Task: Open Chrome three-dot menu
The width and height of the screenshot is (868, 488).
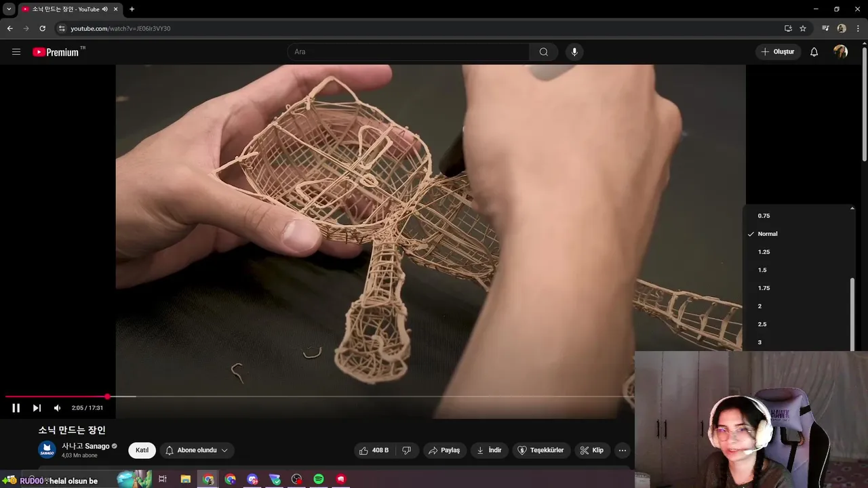Action: [x=858, y=28]
